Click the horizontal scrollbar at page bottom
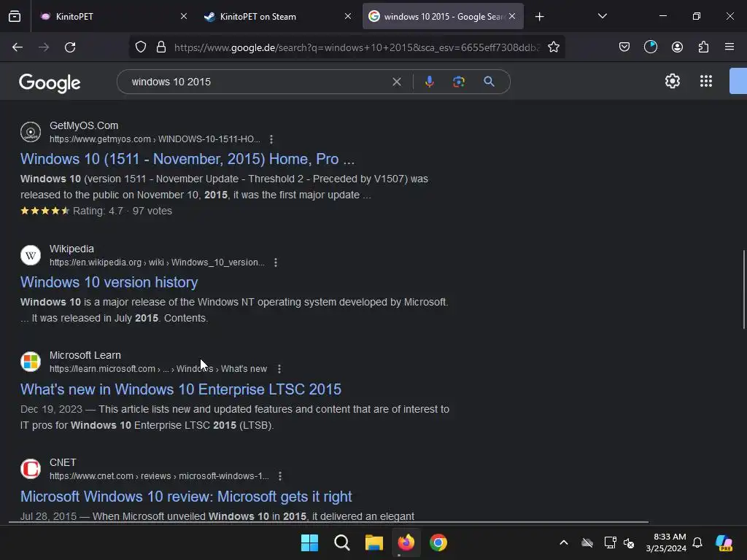This screenshot has width=747, height=560. point(328,522)
